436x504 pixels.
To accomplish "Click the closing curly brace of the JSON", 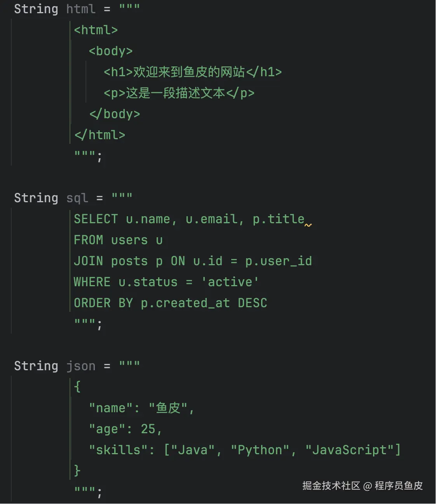I will (77, 471).
